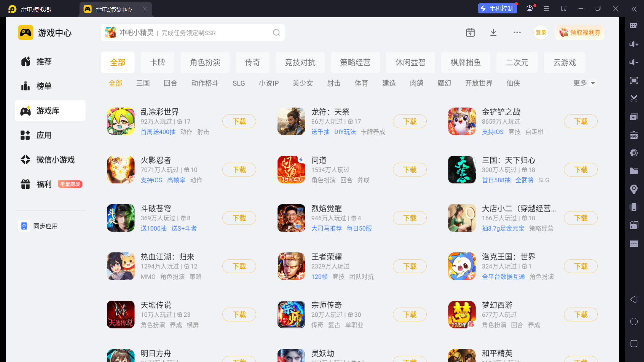Click the 领取福利券 button

(580, 33)
